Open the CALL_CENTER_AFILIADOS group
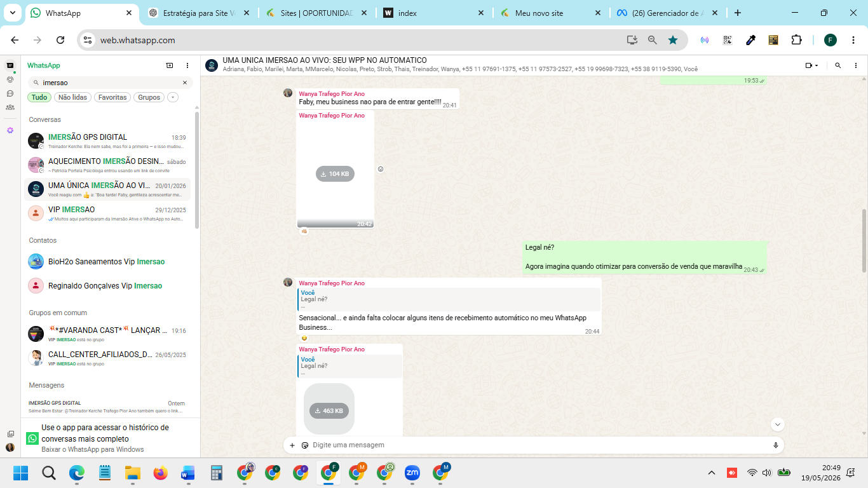Image resolution: width=868 pixels, height=488 pixels. 108,358
